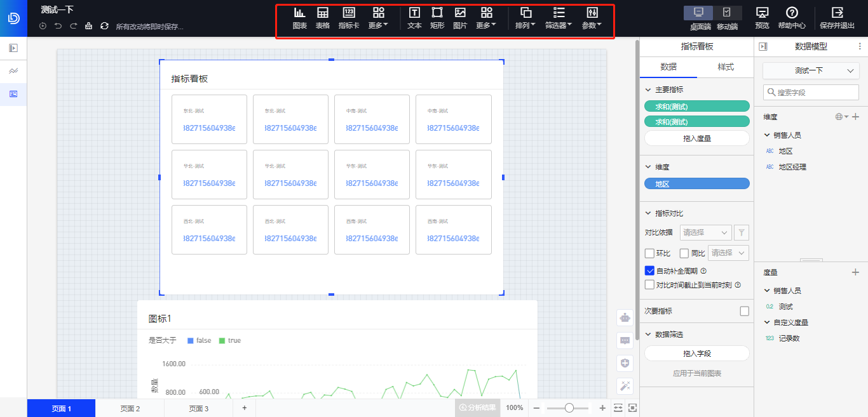Open the 预览 preview icon
The height and width of the screenshot is (417, 868).
[762, 18]
